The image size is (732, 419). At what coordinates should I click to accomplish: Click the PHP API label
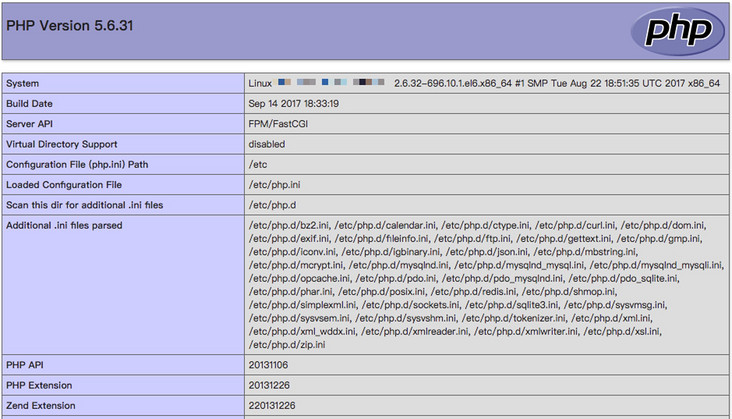point(26,365)
